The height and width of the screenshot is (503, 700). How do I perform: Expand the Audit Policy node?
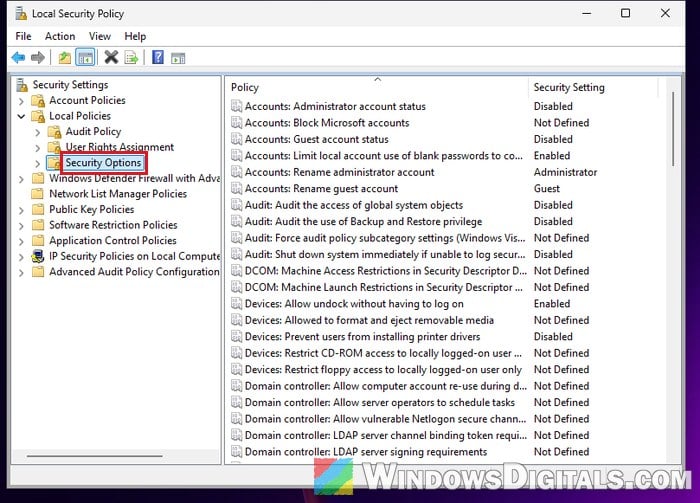click(x=38, y=133)
